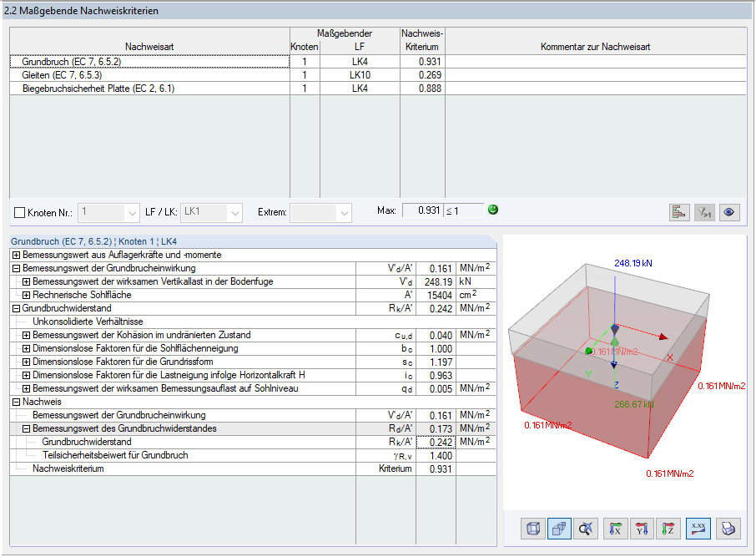Click the filter greater-than-1 icon
756x557 pixels.
(704, 212)
